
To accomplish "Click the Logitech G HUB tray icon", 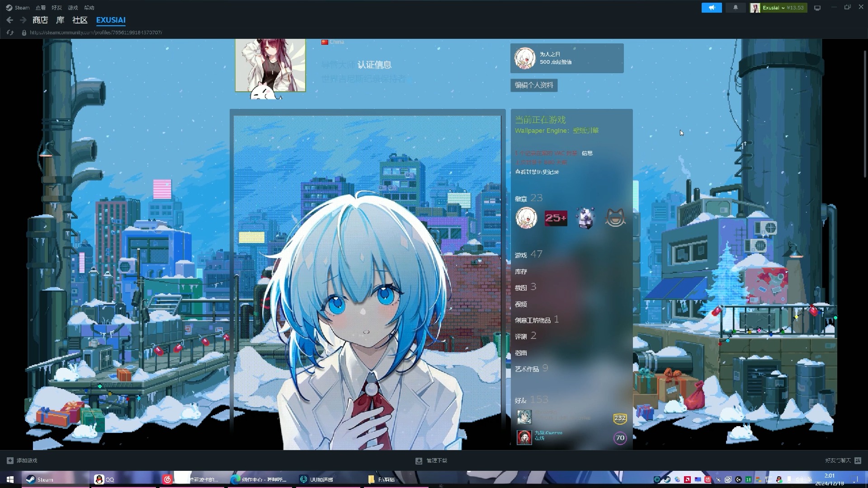I will [738, 479].
